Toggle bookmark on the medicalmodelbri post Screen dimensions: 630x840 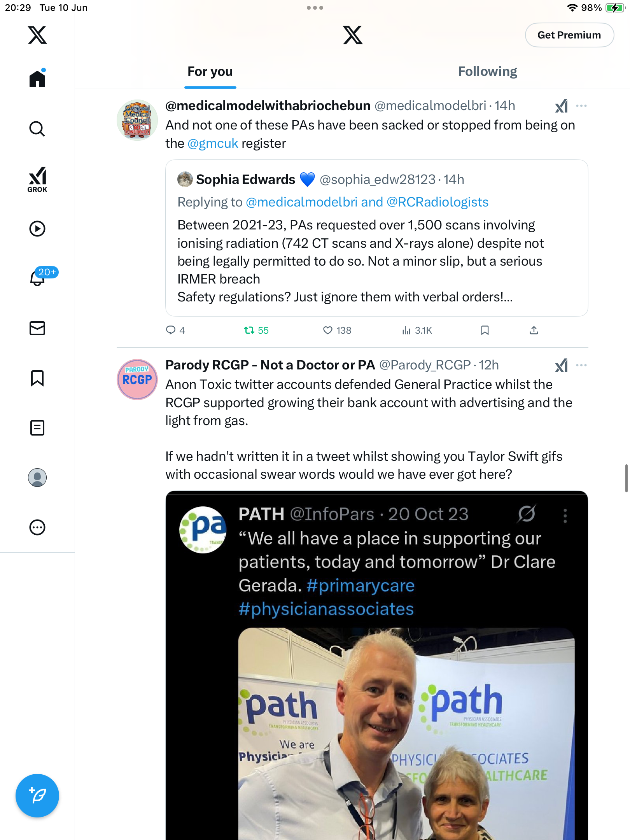(x=485, y=331)
